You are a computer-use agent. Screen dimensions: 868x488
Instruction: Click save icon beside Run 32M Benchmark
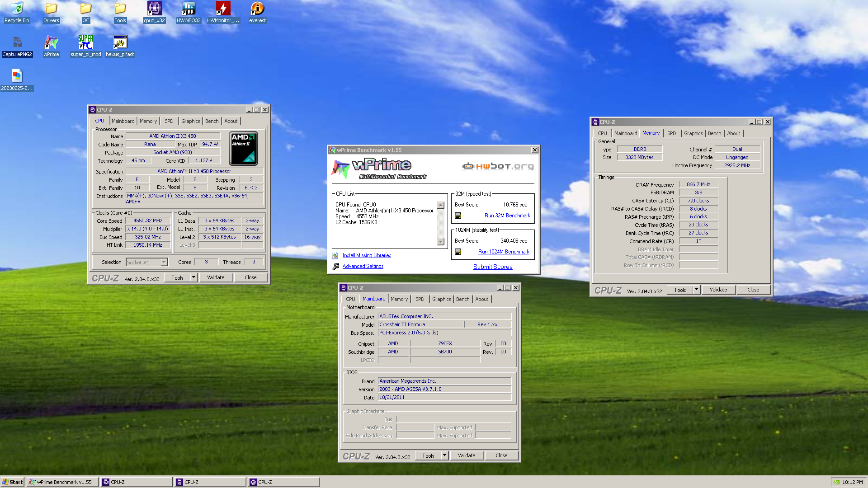pos(458,216)
